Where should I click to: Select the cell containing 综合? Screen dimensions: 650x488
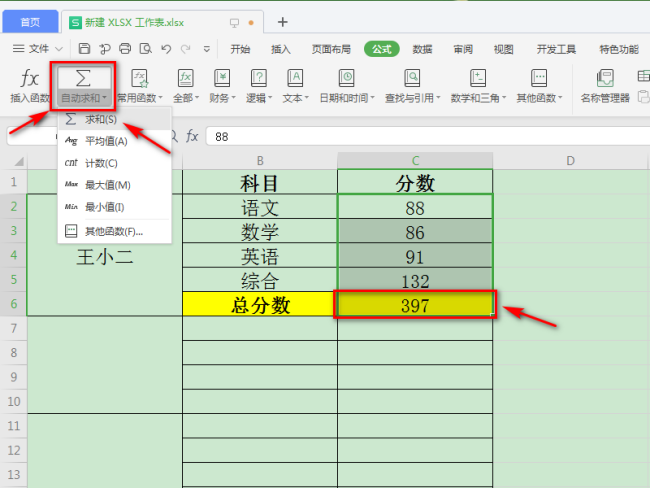click(x=260, y=280)
